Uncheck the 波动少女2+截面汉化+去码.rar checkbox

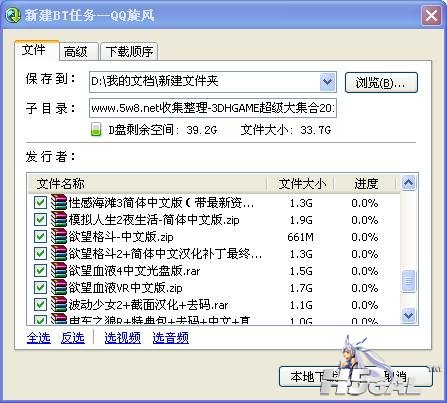[x=40, y=304]
